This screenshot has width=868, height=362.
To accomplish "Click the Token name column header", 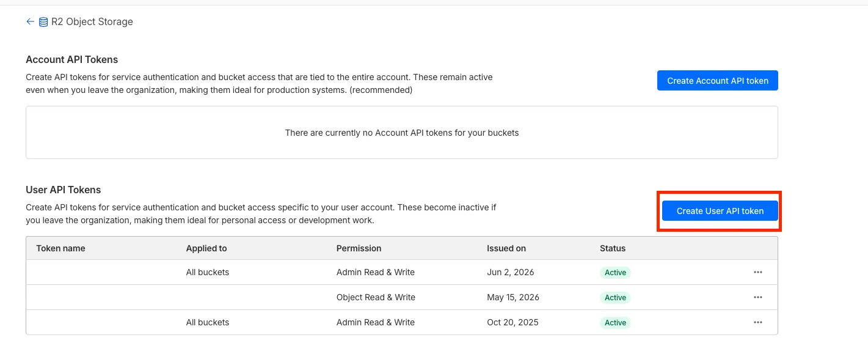I will (x=60, y=248).
